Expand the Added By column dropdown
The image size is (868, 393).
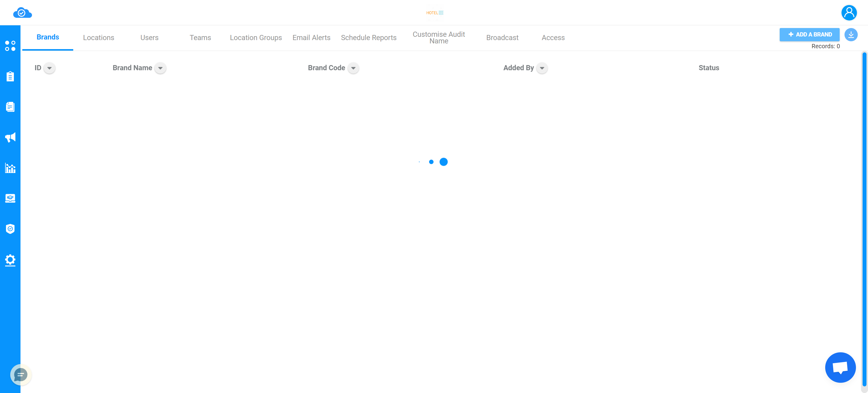point(541,68)
